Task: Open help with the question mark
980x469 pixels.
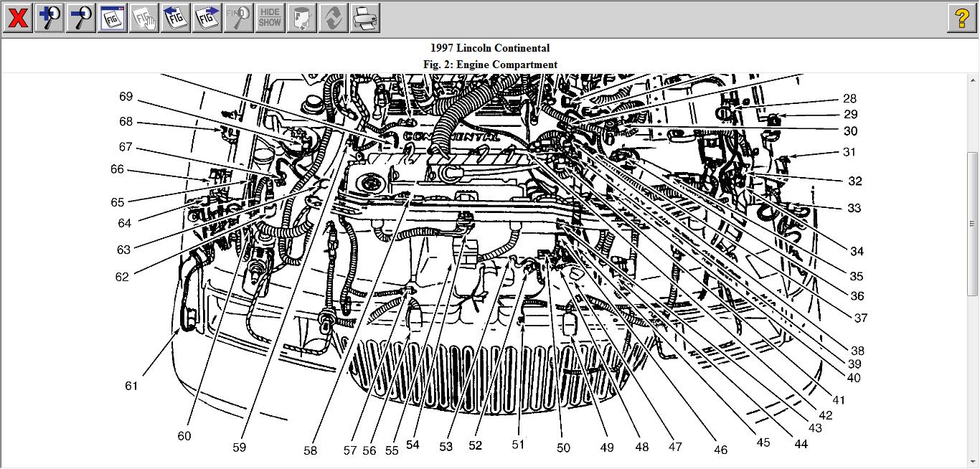Action: (961, 18)
